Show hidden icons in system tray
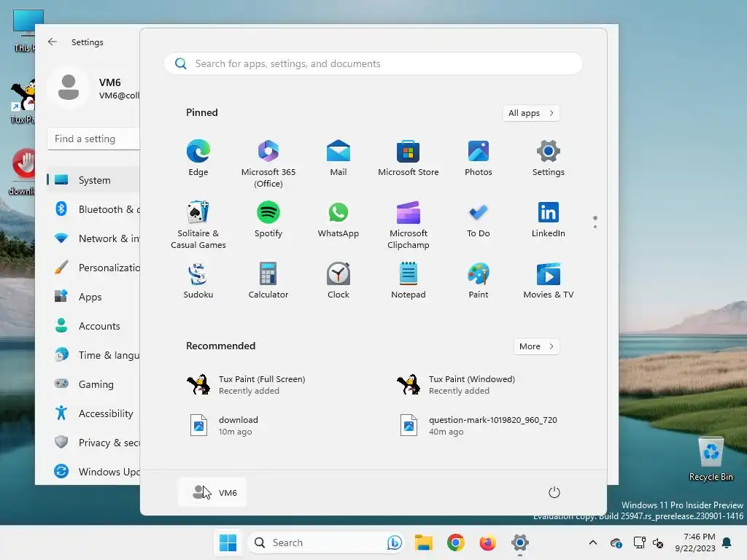747x560 pixels. [x=592, y=542]
